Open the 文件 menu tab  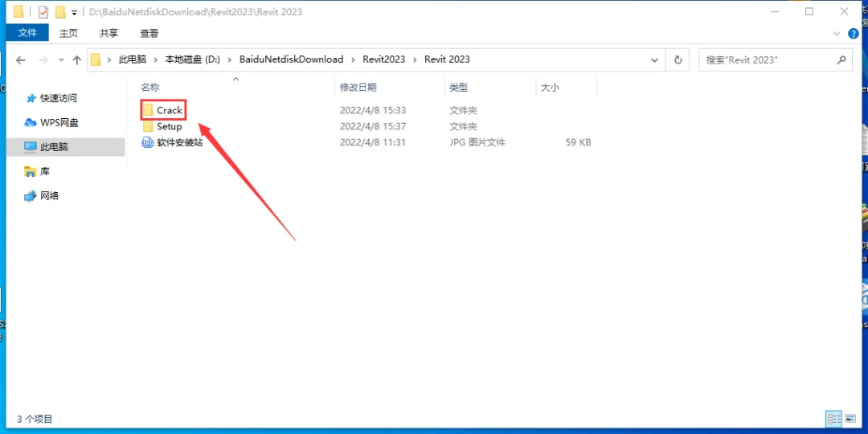point(27,33)
